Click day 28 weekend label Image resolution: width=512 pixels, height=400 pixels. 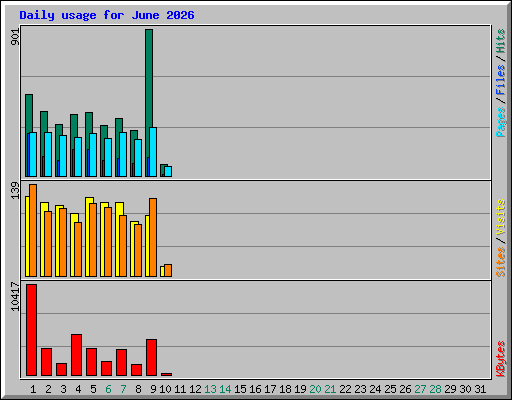(x=435, y=389)
